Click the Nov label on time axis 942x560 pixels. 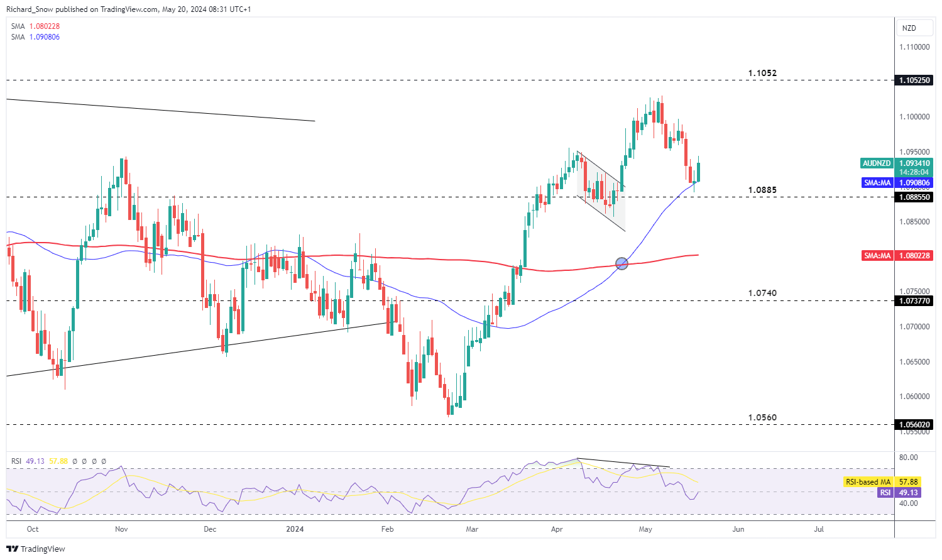point(121,529)
